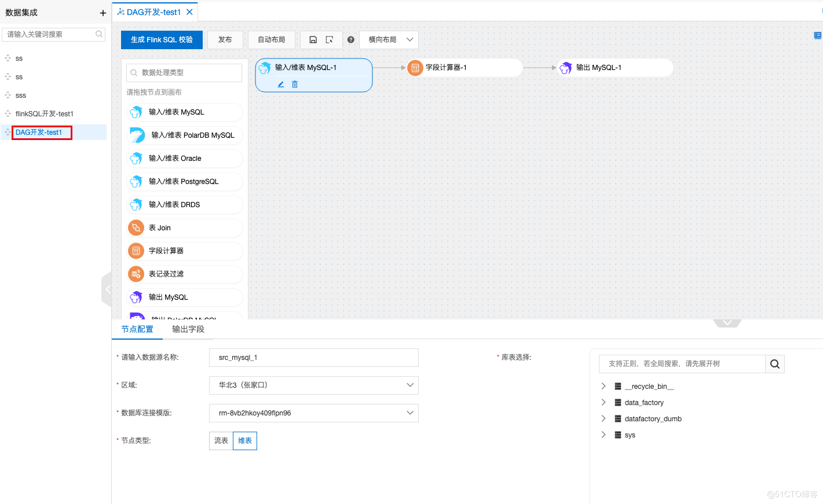This screenshot has height=504, width=823.
Task: Click the help question mark icon
Action: tap(350, 40)
